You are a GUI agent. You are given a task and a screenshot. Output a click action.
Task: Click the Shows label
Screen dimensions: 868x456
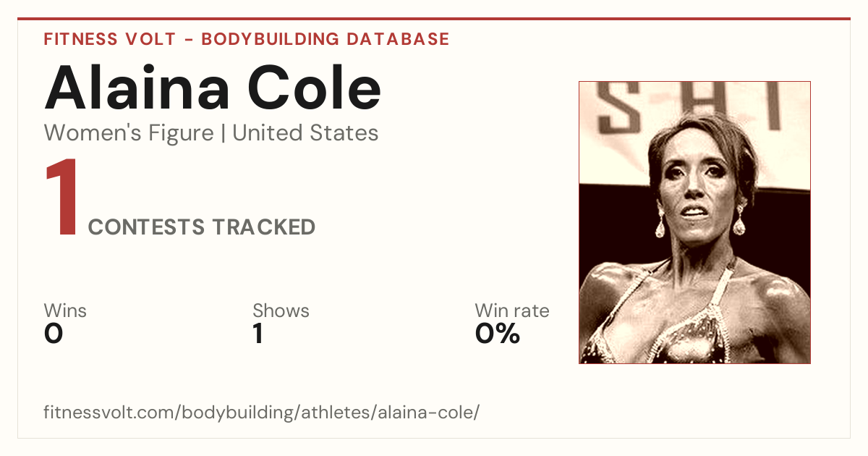(281, 311)
